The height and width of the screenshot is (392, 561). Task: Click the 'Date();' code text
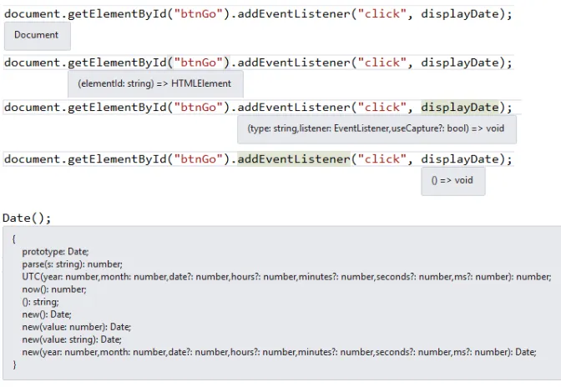[27, 218]
